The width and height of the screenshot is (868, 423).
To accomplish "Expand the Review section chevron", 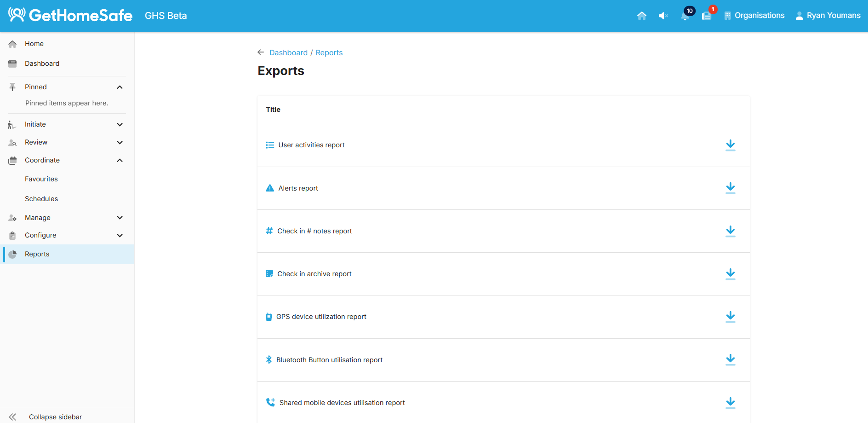I will 120,142.
